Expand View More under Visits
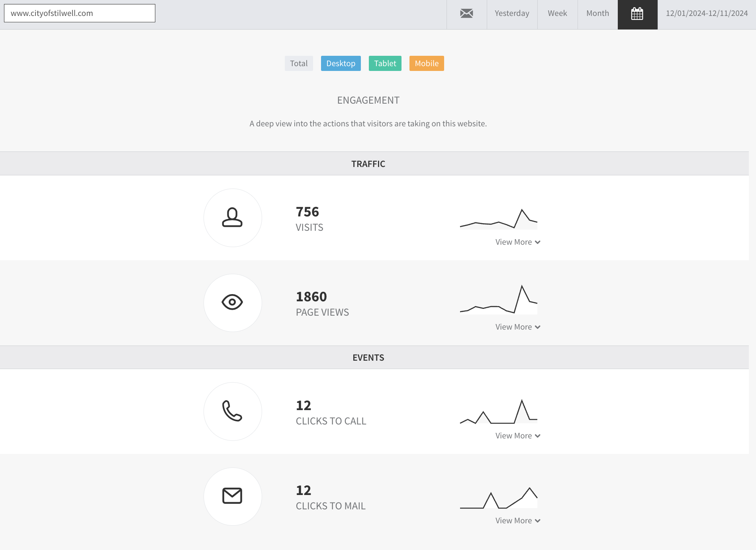756x550 pixels. point(518,242)
